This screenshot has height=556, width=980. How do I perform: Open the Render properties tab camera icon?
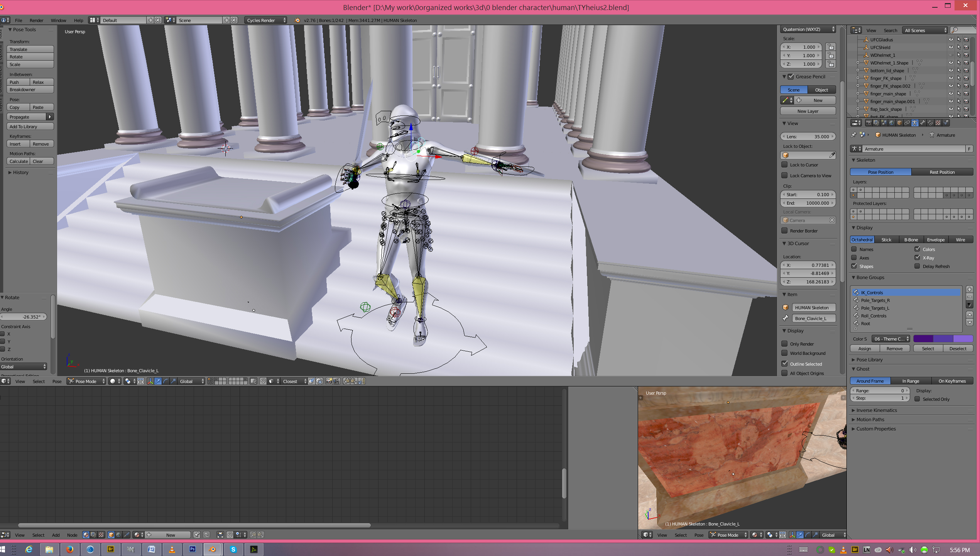click(868, 123)
